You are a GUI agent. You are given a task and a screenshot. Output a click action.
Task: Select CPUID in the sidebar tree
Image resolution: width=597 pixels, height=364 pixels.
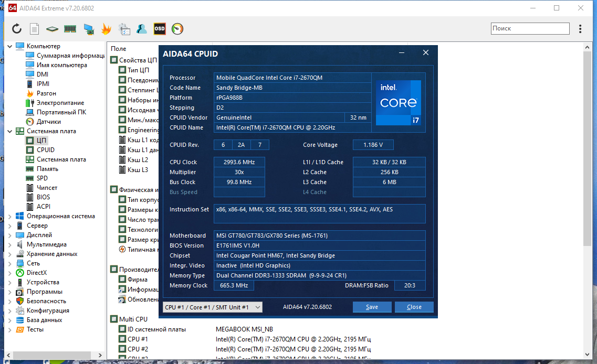click(x=45, y=150)
